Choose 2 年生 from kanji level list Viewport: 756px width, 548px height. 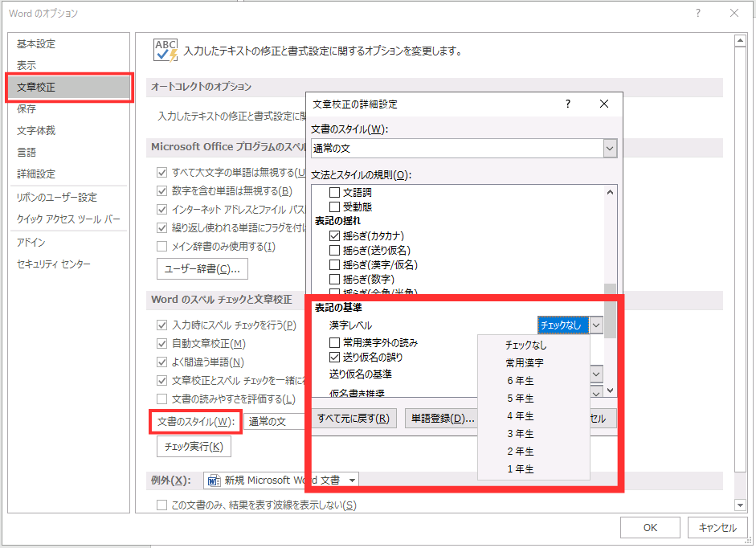[533, 452]
